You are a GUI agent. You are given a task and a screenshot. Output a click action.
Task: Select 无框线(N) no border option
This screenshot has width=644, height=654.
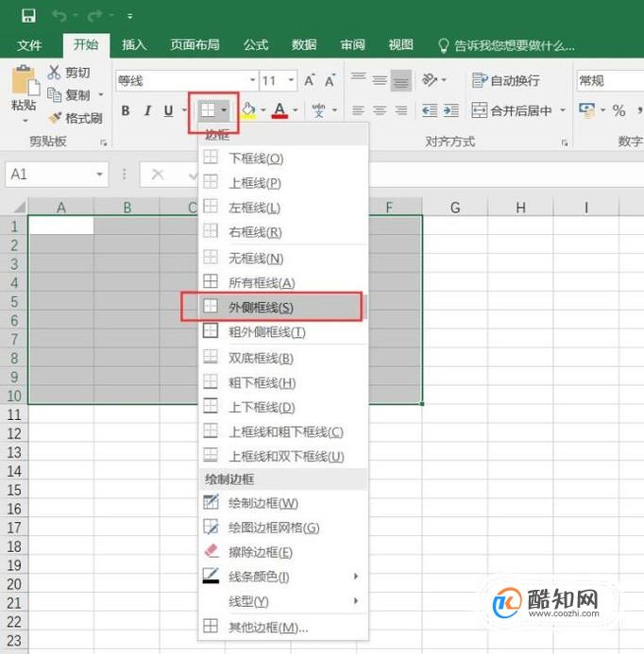(x=283, y=259)
